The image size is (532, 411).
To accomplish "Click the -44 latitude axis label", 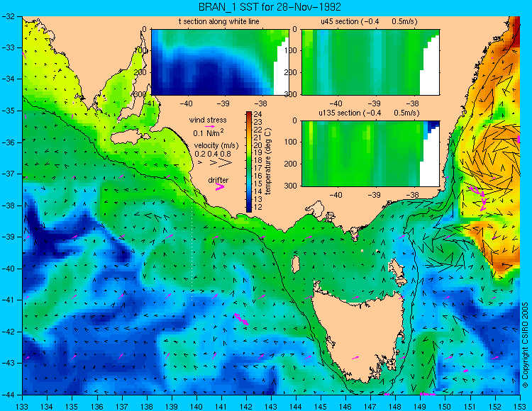I will click(8, 395).
